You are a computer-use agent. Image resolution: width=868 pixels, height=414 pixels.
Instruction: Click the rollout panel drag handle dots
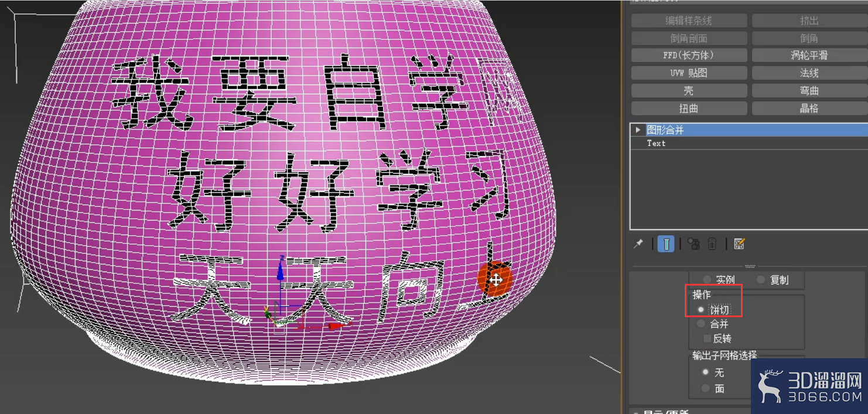750,266
